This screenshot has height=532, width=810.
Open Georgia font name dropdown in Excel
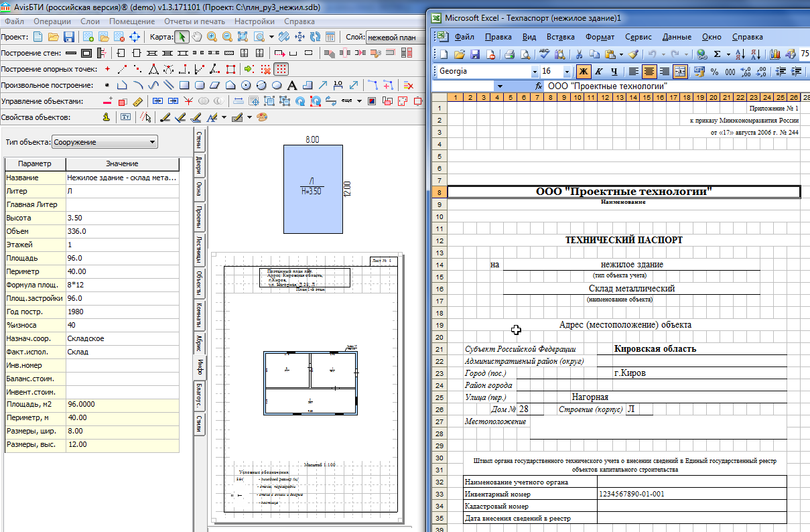pos(534,71)
